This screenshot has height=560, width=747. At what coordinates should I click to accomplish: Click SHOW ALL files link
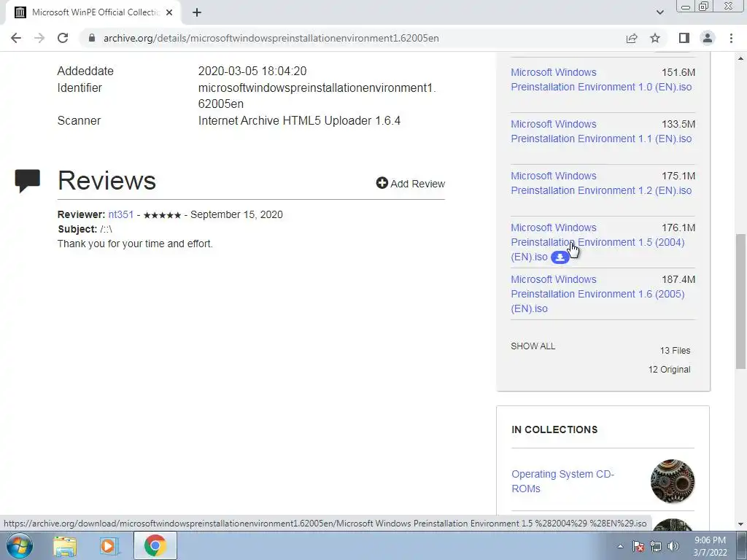[x=533, y=346]
